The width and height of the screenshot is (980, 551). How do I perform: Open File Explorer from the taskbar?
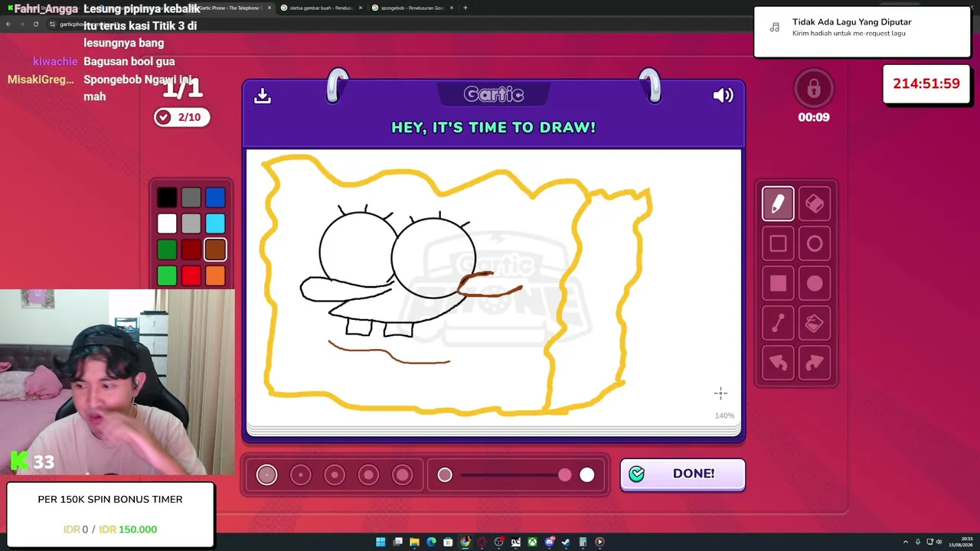pos(414,542)
